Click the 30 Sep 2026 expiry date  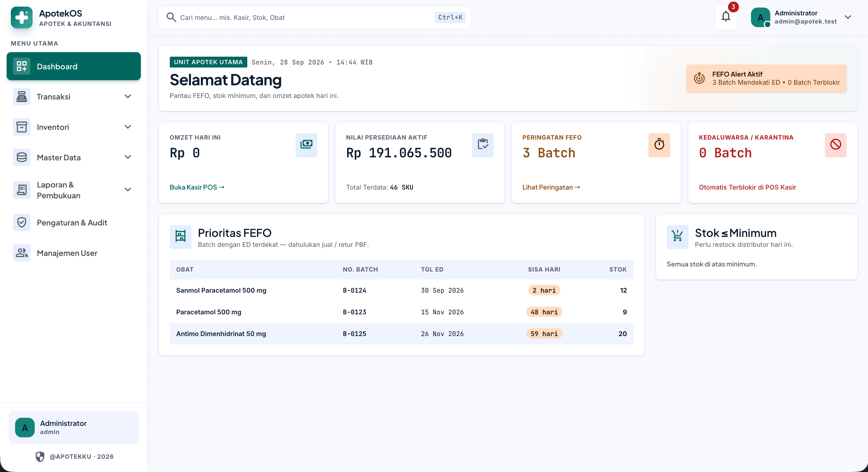click(442, 290)
